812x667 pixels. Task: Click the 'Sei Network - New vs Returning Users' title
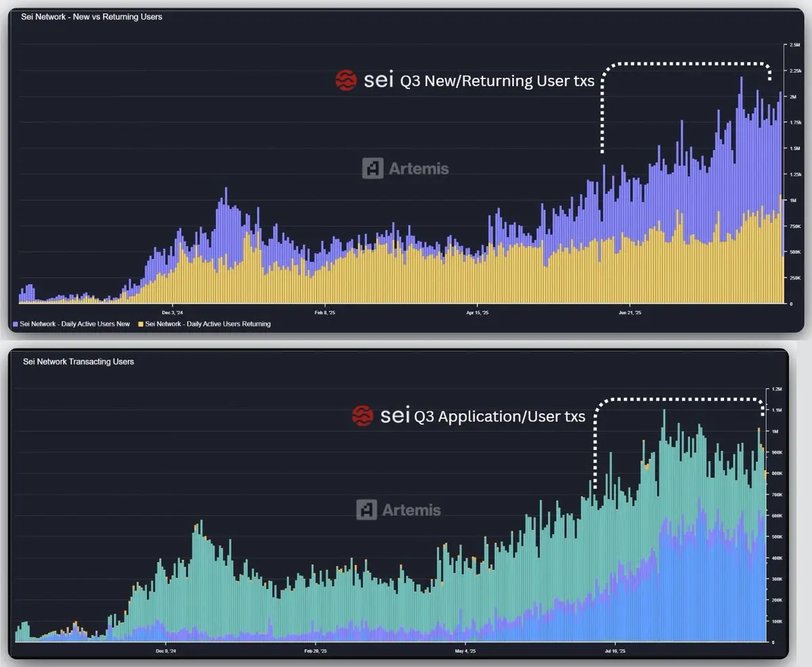(92, 17)
